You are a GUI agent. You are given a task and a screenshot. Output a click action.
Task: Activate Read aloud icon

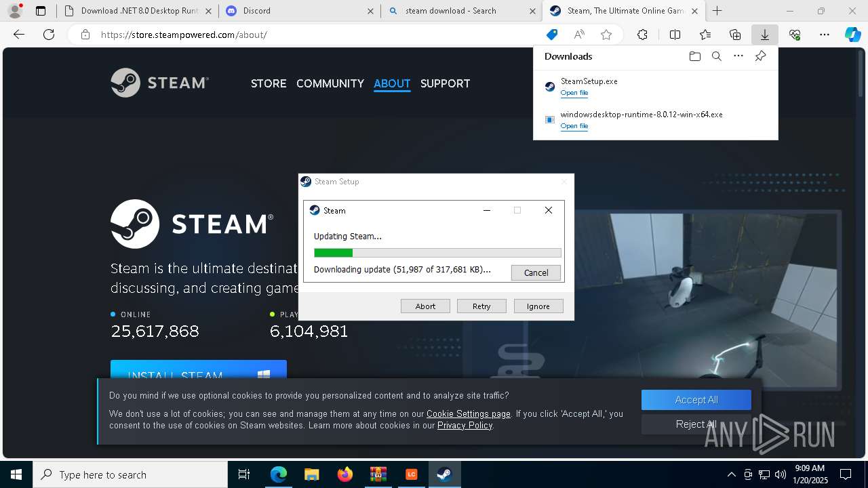tap(579, 35)
